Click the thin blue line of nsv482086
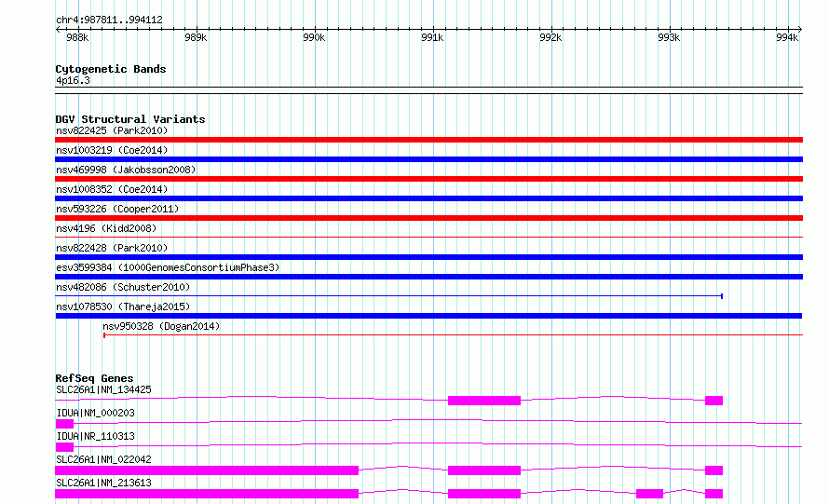 coord(388,296)
